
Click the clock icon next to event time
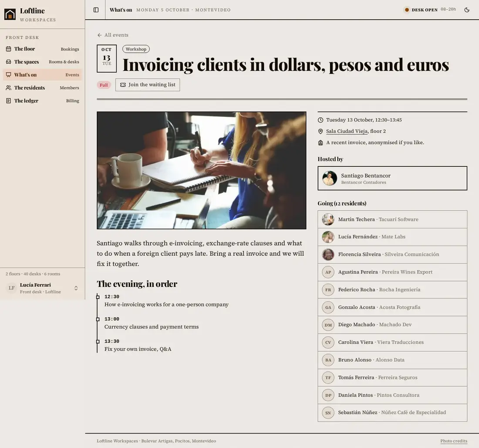pos(320,120)
